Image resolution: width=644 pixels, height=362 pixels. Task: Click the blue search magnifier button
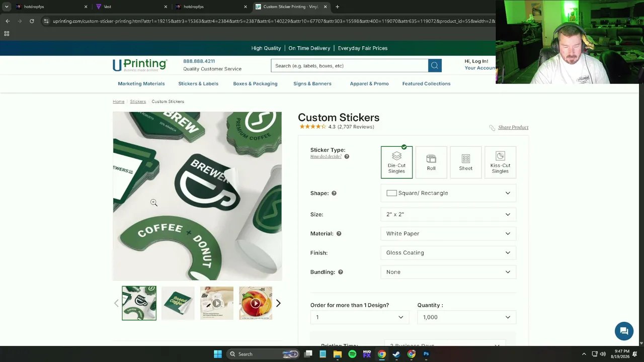[435, 65]
